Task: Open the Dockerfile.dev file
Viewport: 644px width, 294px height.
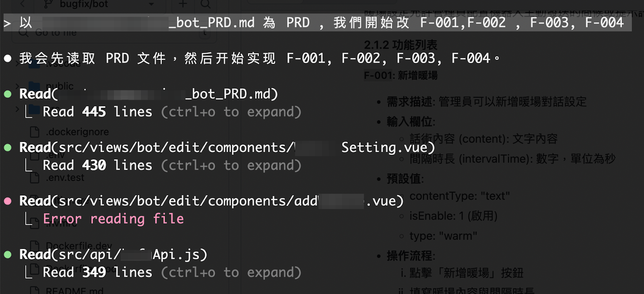Action: tap(78, 246)
